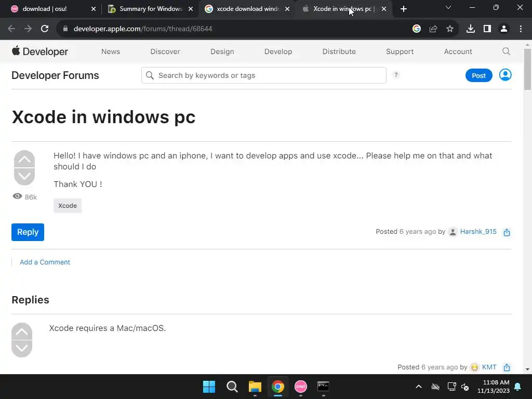
Task: Switch to the 'Summary for Windows' tab
Action: [151, 9]
